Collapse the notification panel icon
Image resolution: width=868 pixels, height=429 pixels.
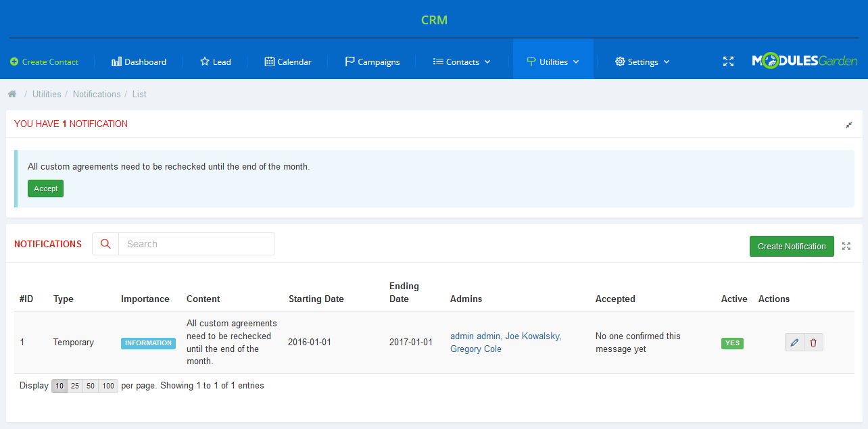849,125
